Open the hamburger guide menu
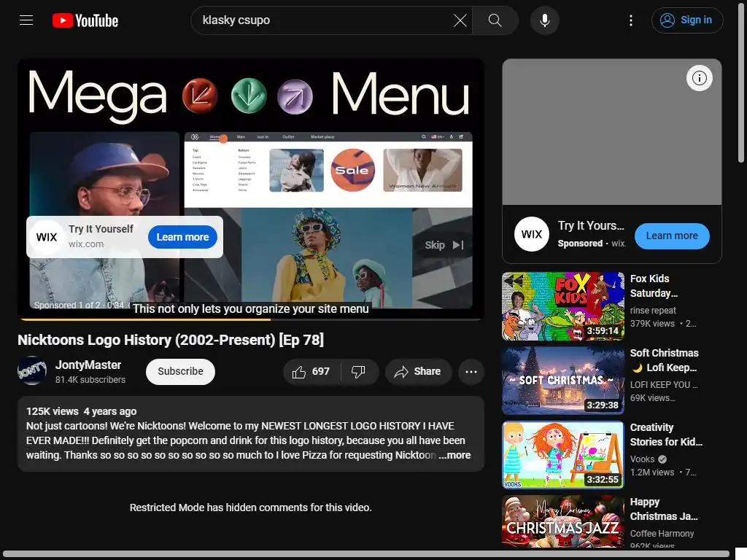 point(26,20)
